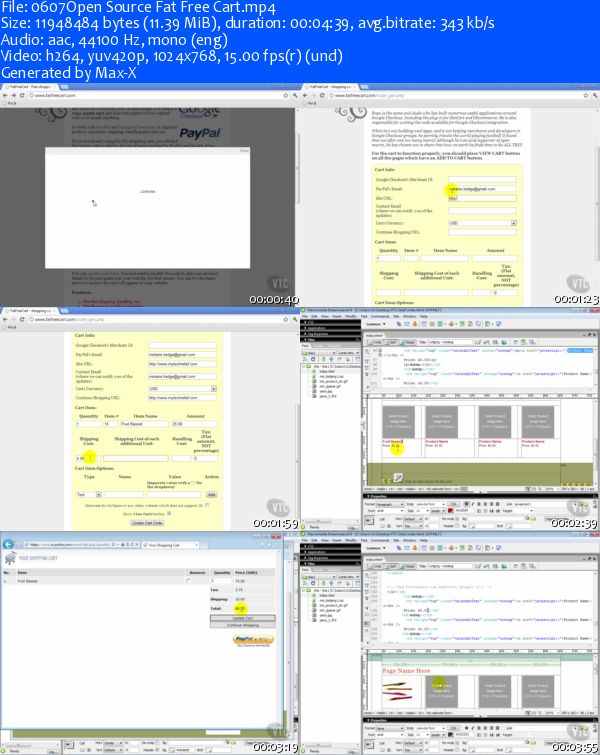Click Update Cart button in 00:03:19 frame
Screen dimensions: 600x755
[x=243, y=618]
